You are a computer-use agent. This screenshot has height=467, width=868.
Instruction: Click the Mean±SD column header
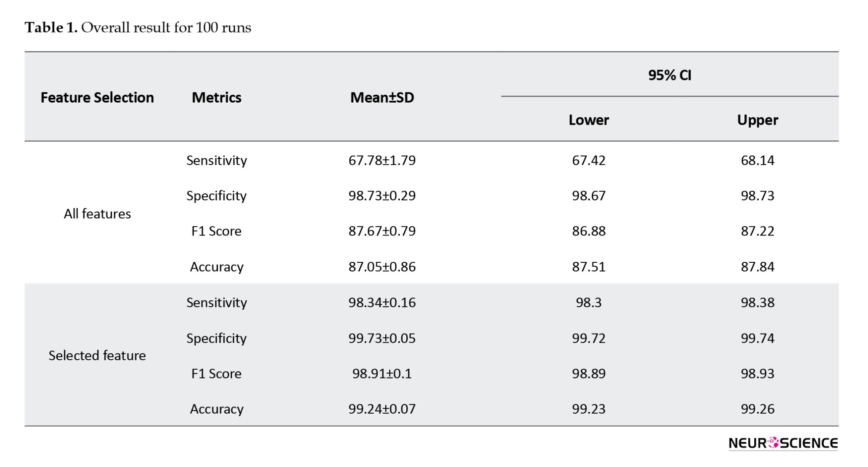(382, 97)
